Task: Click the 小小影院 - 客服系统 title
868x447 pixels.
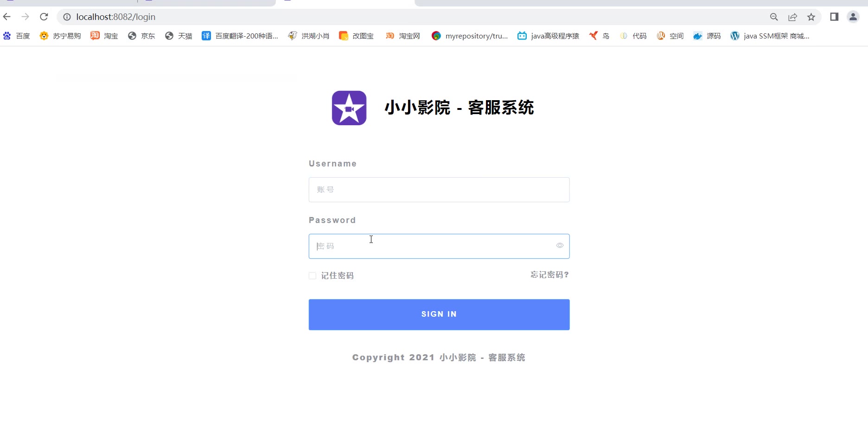Action: 459,108
